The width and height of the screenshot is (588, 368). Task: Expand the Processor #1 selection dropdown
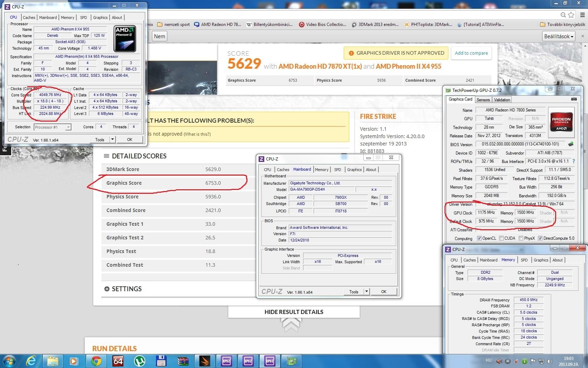tap(68, 127)
